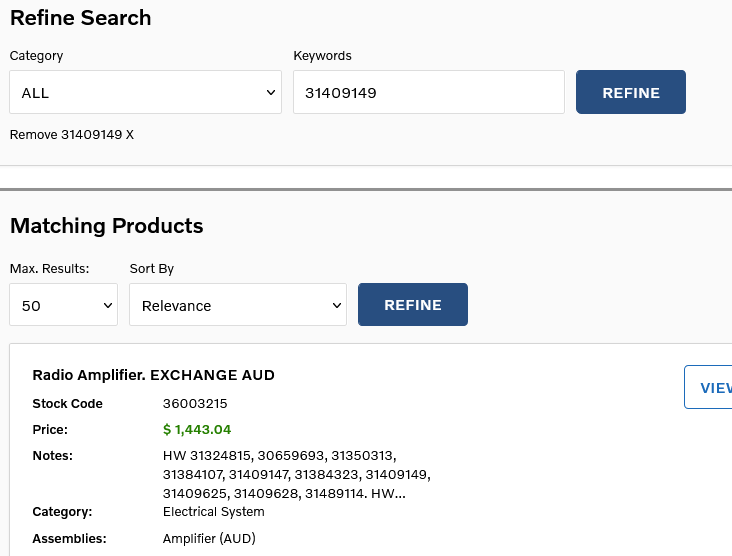Remove the 31409149 keyword filter

[71, 134]
